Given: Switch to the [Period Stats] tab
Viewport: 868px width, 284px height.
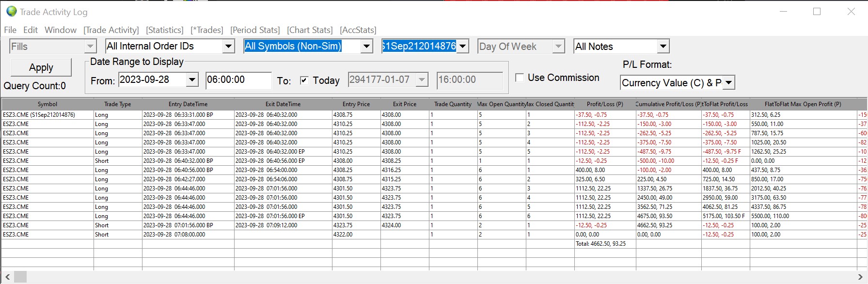Looking at the screenshot, I should [x=255, y=30].
